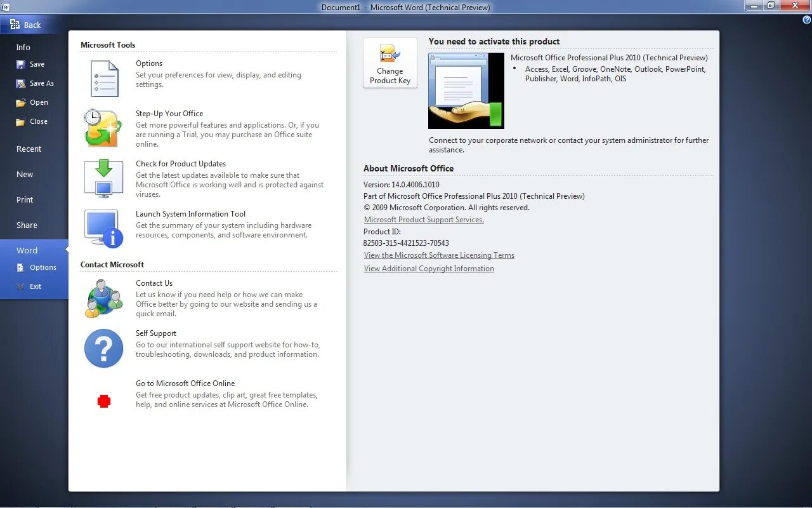This screenshot has width=812, height=508.
Task: Click the Exit X icon in sidebar
Action: coord(21,286)
